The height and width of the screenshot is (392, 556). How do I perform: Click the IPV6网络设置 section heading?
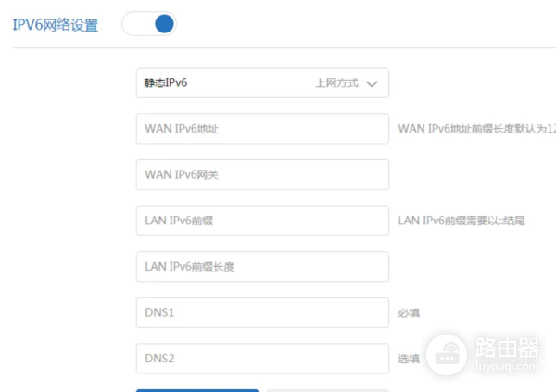click(x=56, y=24)
